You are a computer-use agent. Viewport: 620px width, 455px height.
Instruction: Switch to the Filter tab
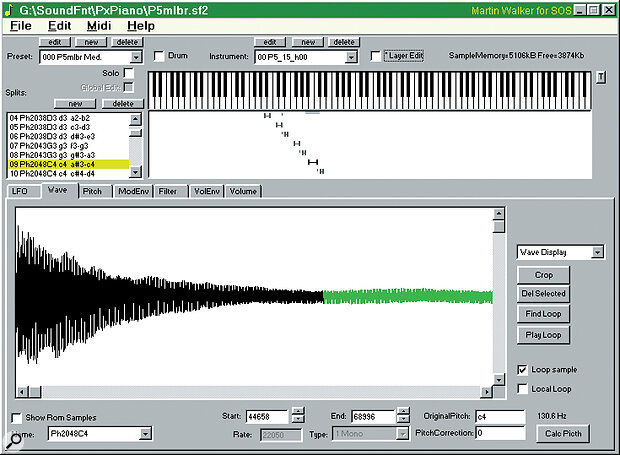(170, 190)
